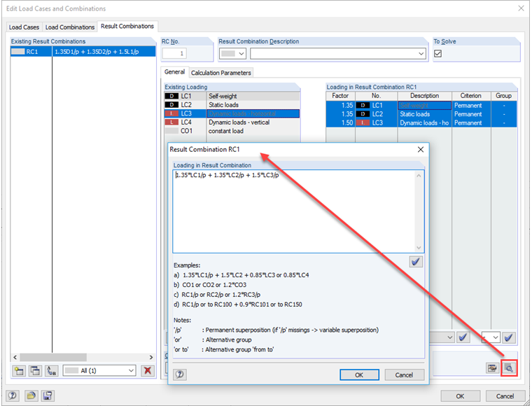Toggle the To Solve checkbox
This screenshot has height=406, width=532.
pyautogui.click(x=438, y=54)
